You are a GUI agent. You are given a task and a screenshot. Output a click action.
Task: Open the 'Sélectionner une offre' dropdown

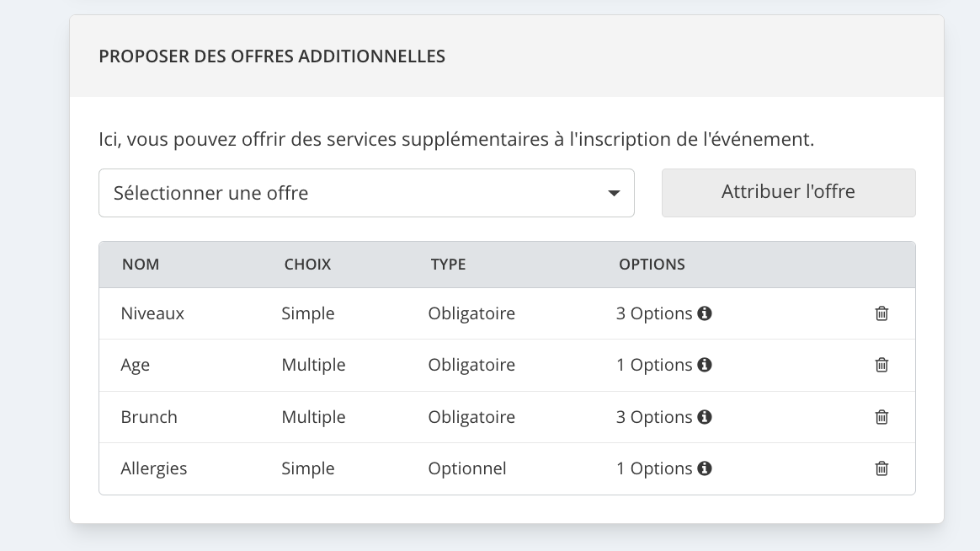click(x=366, y=193)
